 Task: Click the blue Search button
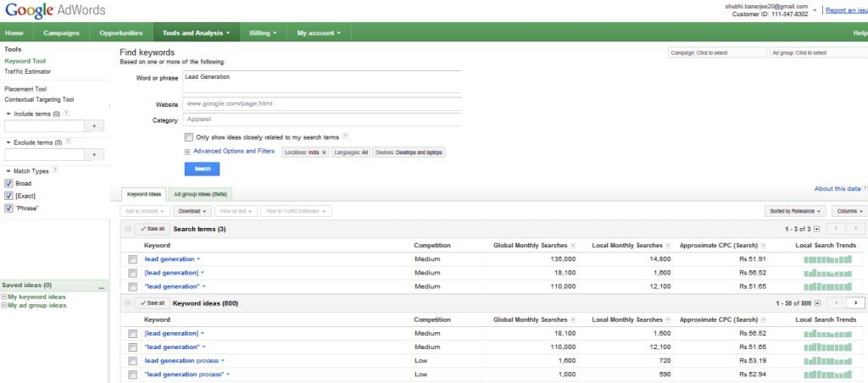pos(202,169)
